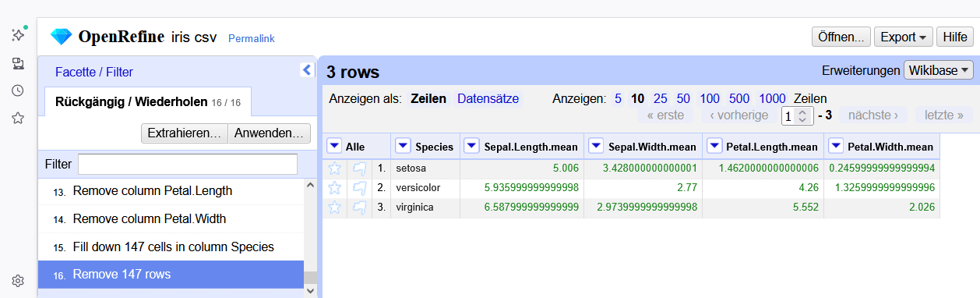
Task: Open Petal.Width.mean column dropdown
Action: [x=835, y=146]
